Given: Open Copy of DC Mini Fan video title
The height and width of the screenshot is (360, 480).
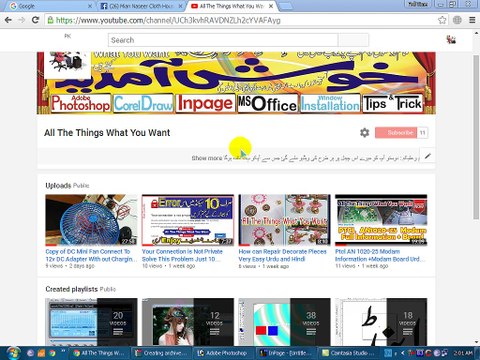Looking at the screenshot, I should (x=91, y=255).
